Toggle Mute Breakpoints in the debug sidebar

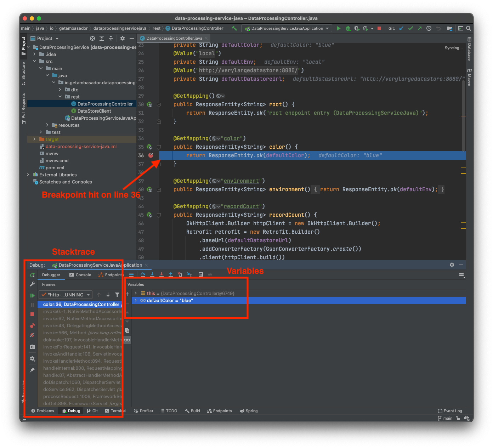[x=32, y=335]
